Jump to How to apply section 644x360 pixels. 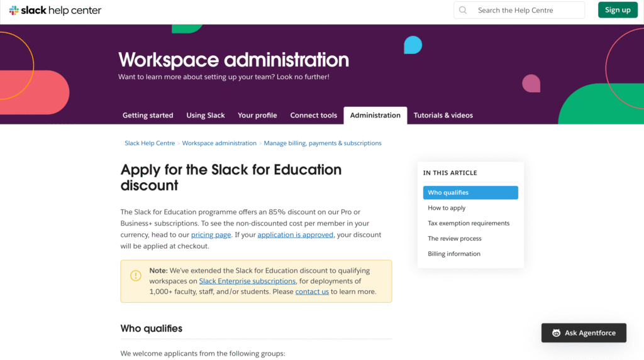click(x=447, y=208)
